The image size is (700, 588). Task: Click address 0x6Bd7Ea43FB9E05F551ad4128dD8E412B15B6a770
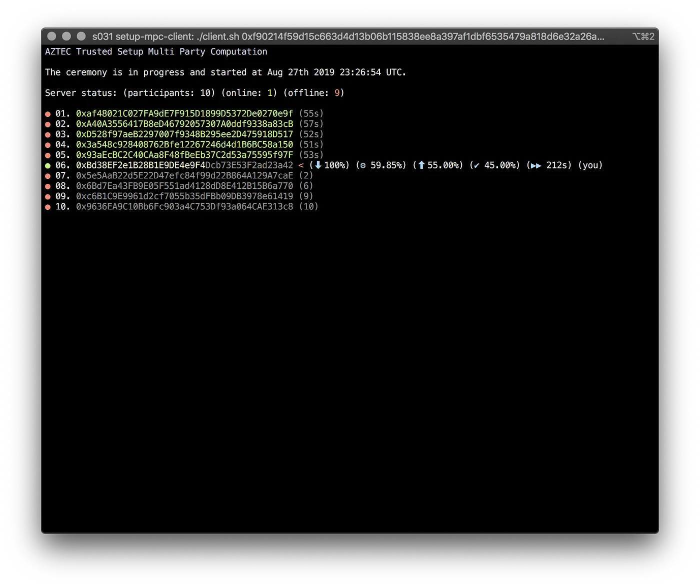tap(184, 186)
